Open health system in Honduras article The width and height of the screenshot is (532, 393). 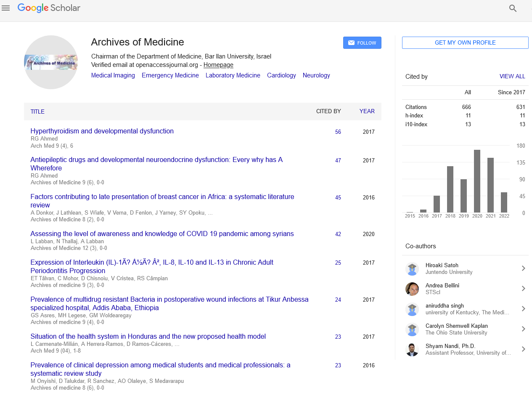tap(148, 337)
